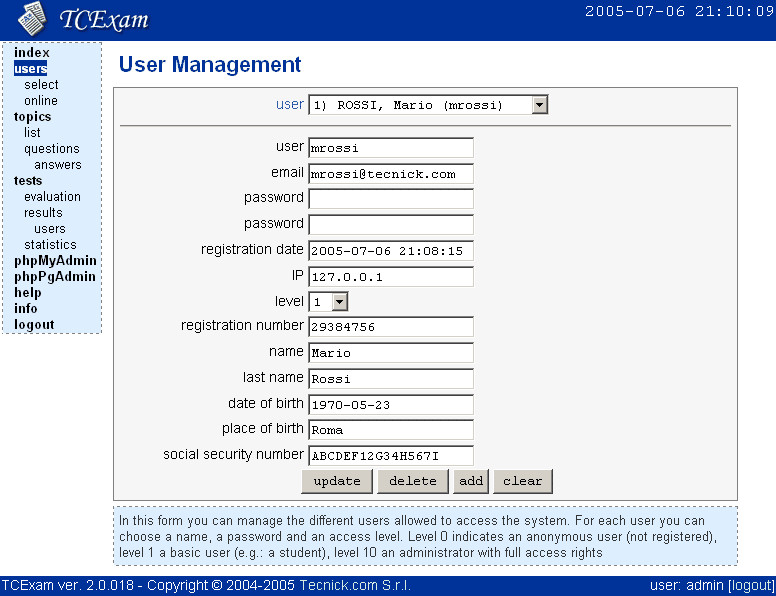776x596 pixels.
Task: Click the blue user label link
Action: [x=290, y=104]
